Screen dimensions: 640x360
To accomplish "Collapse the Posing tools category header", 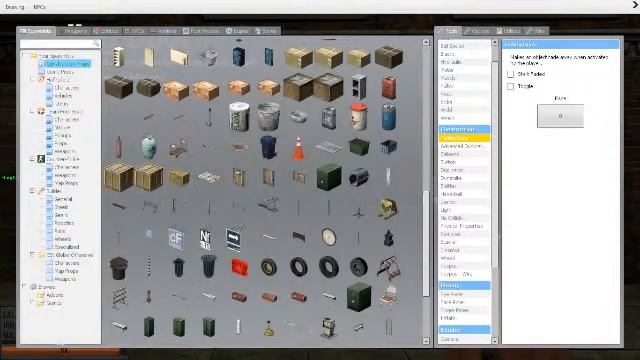I will tap(464, 285).
